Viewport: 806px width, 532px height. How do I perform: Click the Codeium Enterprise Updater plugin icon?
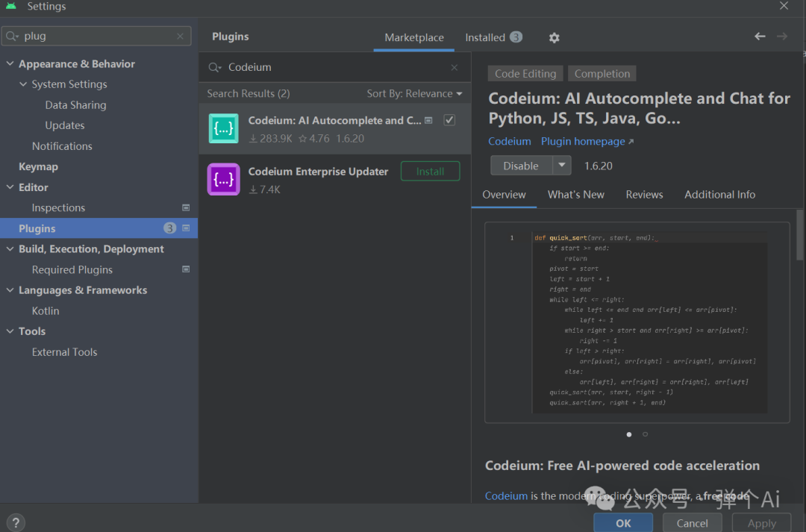(x=223, y=179)
